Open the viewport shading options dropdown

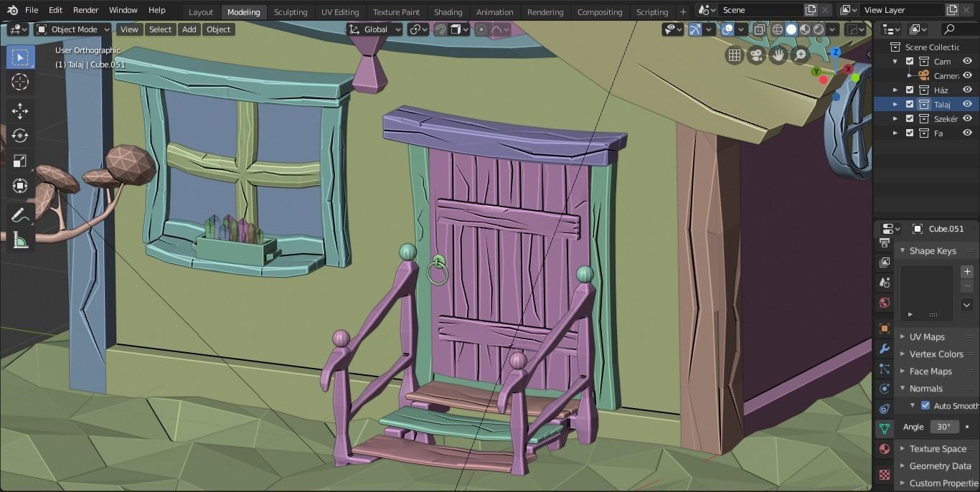pyautogui.click(x=832, y=29)
